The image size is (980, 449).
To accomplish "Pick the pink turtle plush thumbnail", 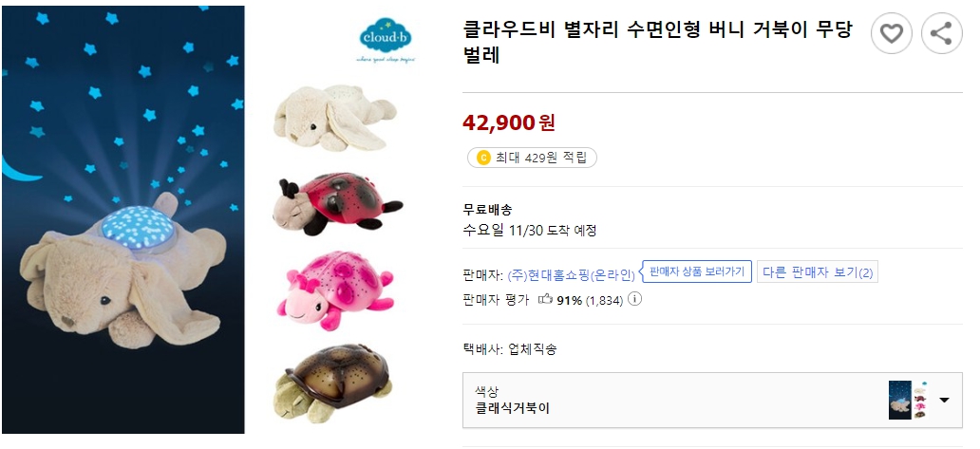I will [x=334, y=289].
